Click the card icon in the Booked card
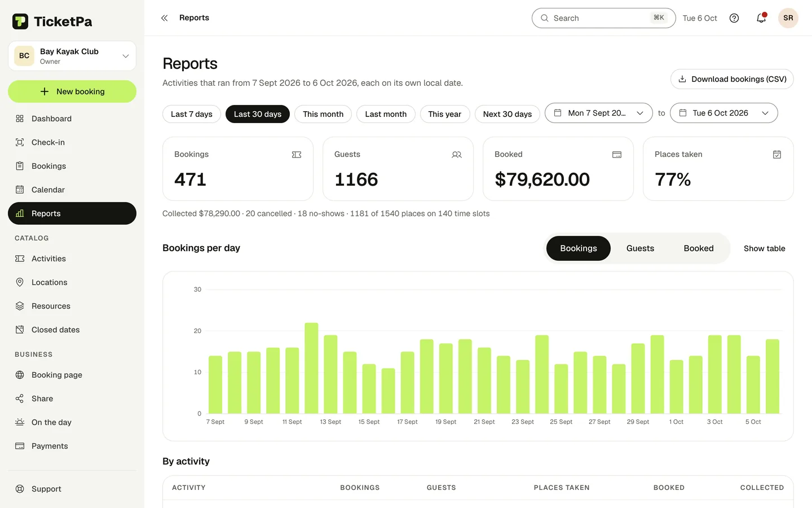This screenshot has width=812, height=508. pyautogui.click(x=617, y=155)
